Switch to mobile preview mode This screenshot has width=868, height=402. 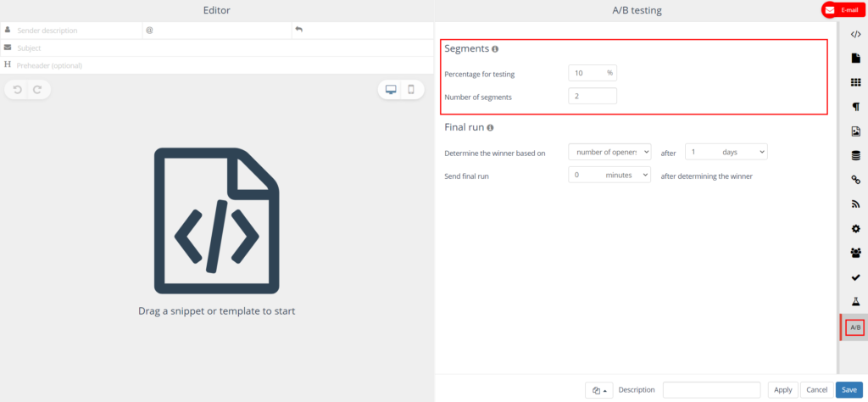[411, 90]
